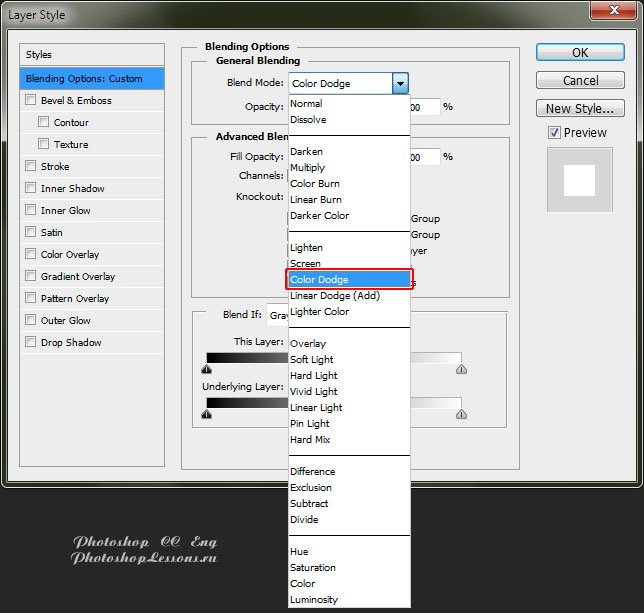The width and height of the screenshot is (644, 613).
Task: Enable the Bevel & Emboss checkbox
Action: (31, 101)
